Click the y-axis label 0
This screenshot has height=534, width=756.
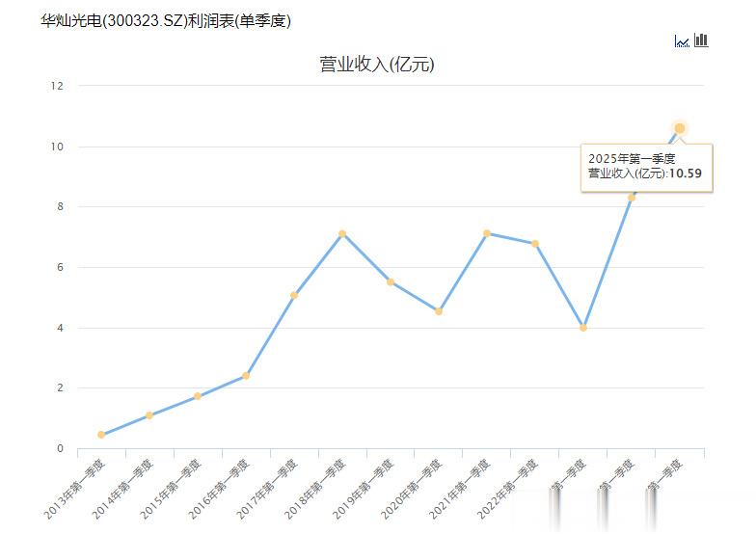pos(60,448)
